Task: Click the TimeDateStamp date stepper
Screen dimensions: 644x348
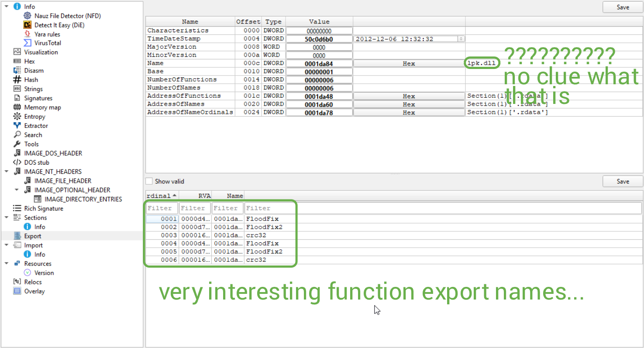Action: (461, 38)
